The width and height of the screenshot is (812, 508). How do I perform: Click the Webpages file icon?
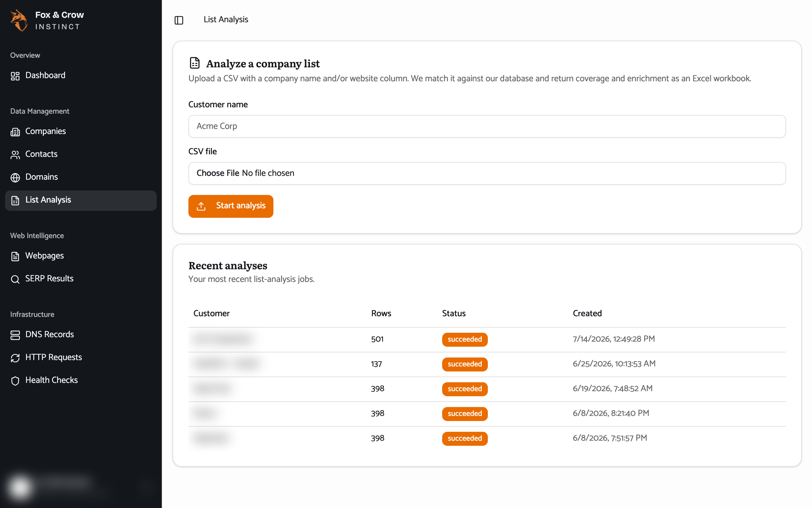(x=15, y=256)
